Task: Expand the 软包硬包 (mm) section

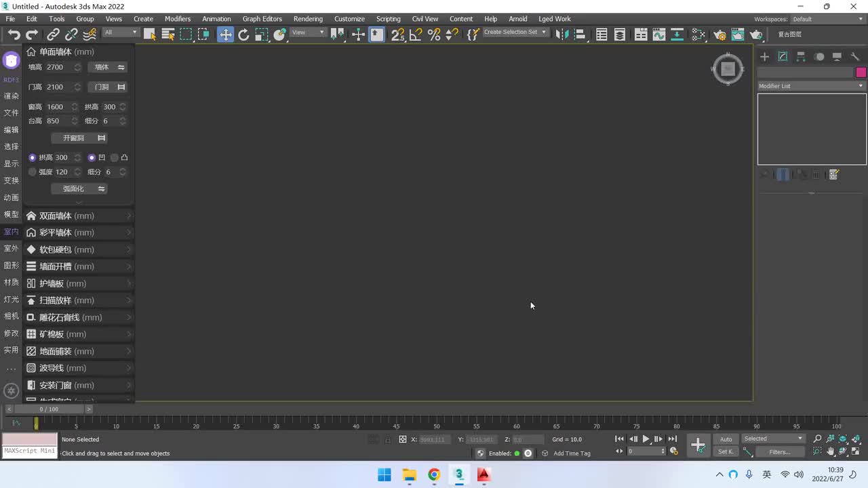Action: pyautogui.click(x=79, y=249)
